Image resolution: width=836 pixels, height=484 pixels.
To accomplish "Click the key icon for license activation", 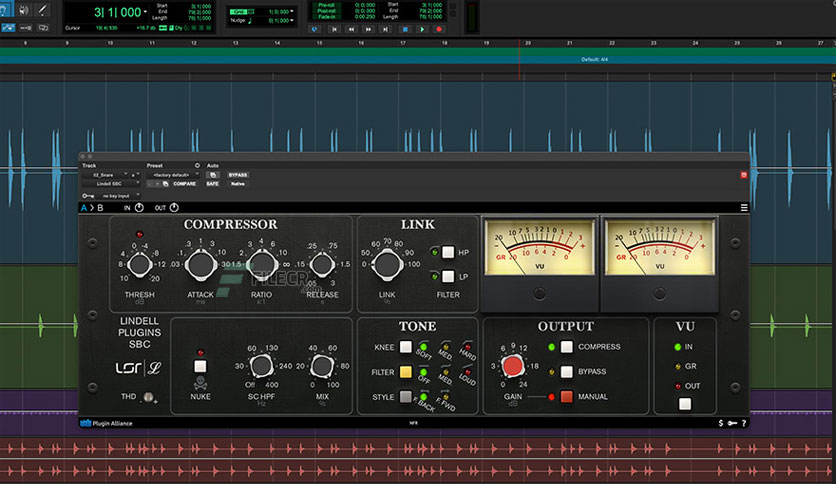I will [732, 423].
